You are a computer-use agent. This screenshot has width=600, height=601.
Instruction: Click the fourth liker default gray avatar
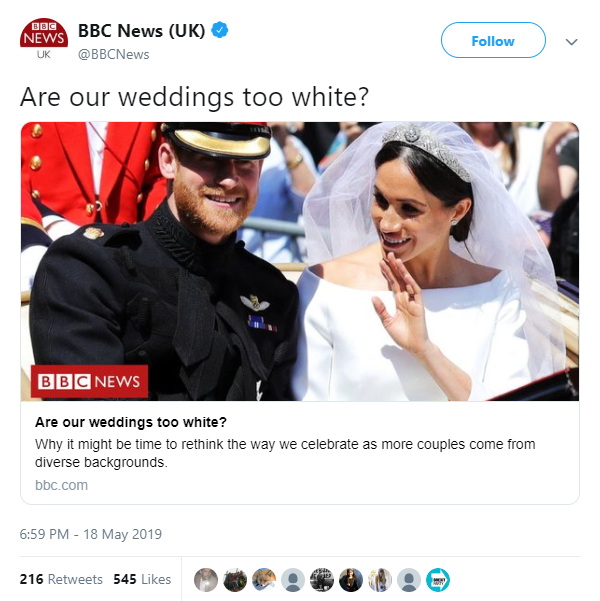click(293, 580)
